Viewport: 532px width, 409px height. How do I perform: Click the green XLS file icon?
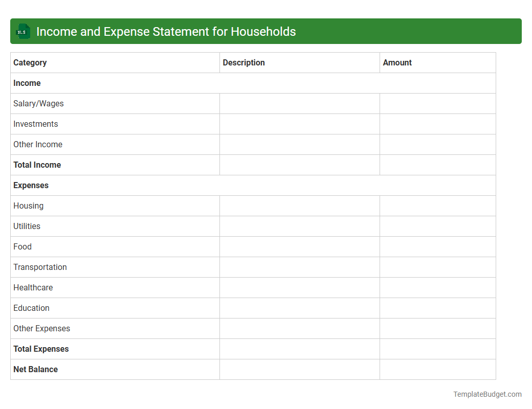[23, 31]
